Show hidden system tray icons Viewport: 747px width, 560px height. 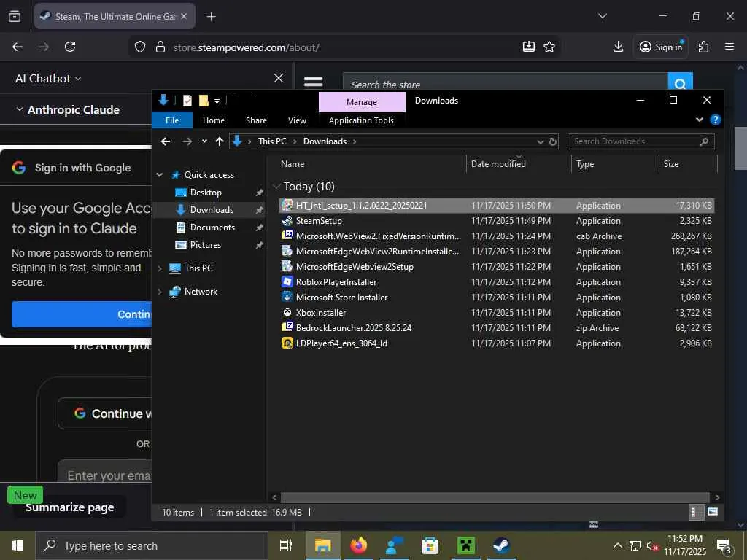pyautogui.click(x=617, y=545)
